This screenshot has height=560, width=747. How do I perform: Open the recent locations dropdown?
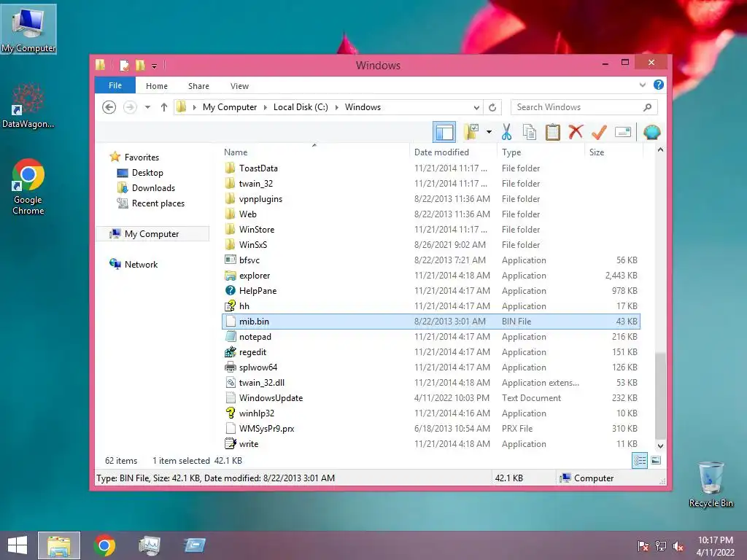click(147, 107)
